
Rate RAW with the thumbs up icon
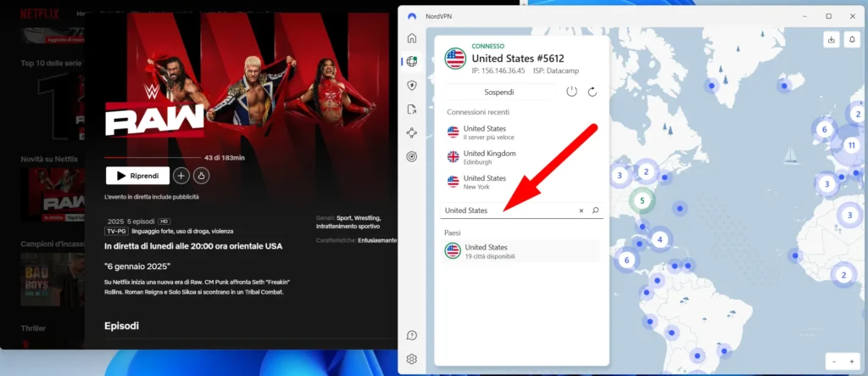[x=202, y=176]
